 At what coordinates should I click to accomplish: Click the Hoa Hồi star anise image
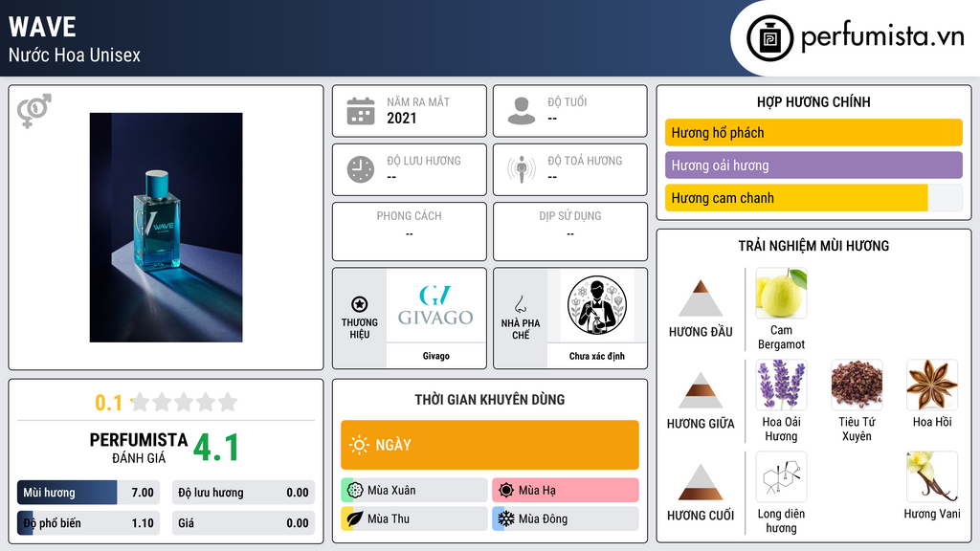[932, 385]
